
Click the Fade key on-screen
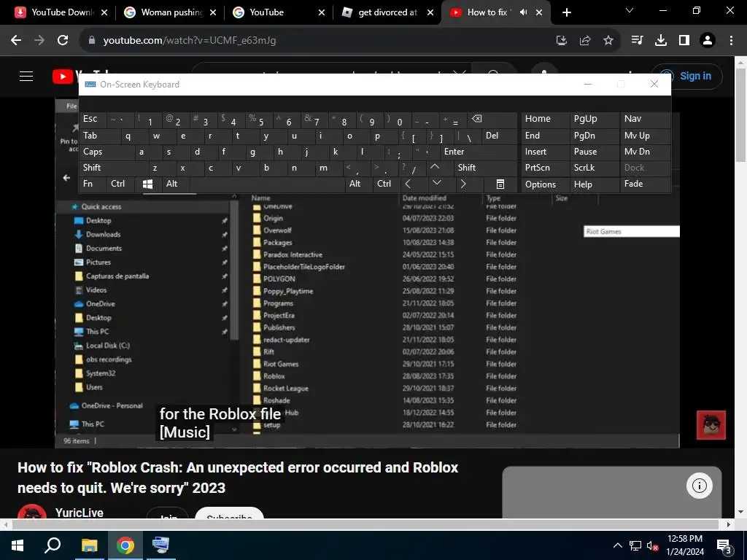click(645, 184)
